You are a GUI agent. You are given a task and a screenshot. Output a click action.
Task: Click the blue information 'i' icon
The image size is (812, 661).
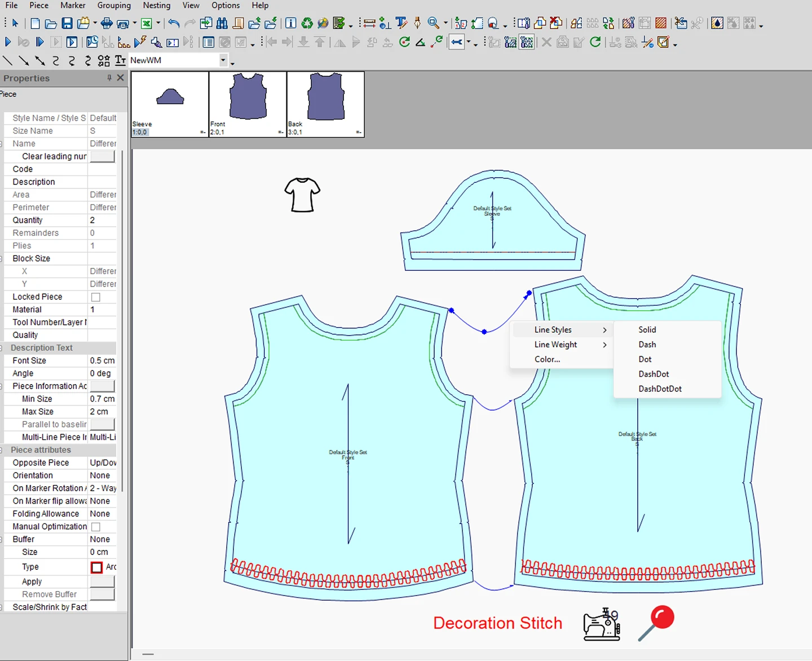tap(290, 23)
